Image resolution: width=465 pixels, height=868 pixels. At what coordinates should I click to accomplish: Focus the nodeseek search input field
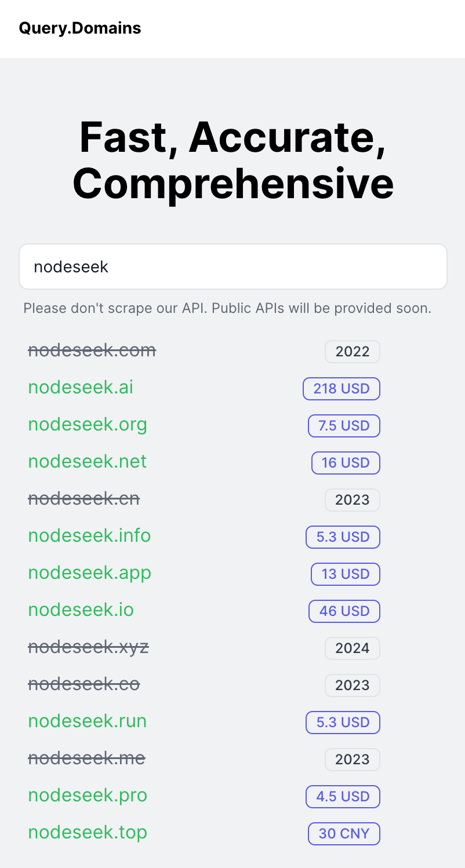pyautogui.click(x=232, y=267)
